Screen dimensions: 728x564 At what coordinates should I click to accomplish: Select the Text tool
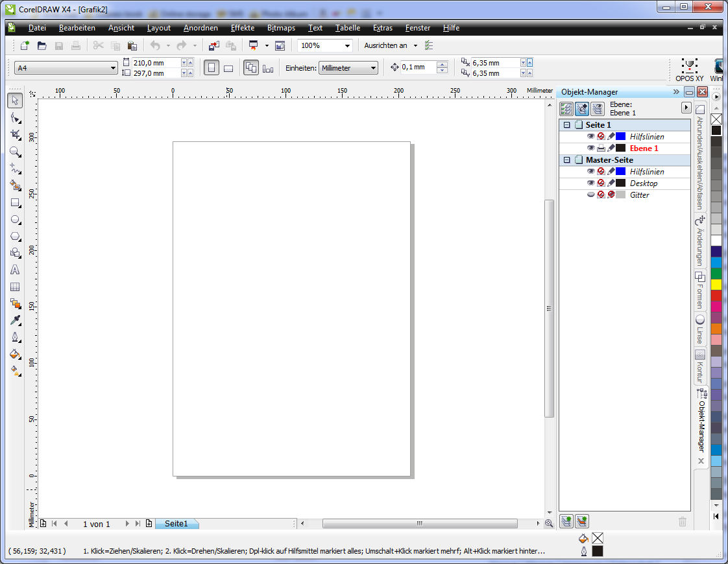pos(15,270)
